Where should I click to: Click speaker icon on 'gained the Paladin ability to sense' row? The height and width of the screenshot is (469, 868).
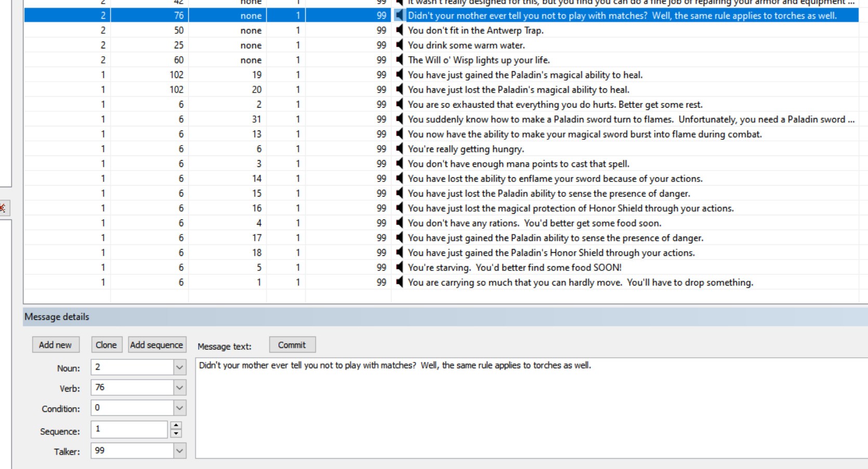point(399,238)
